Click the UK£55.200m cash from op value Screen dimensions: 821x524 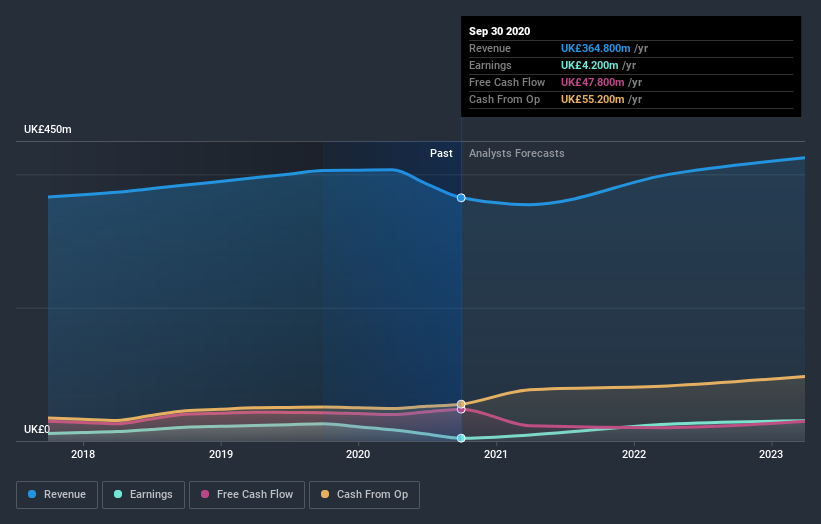point(592,99)
